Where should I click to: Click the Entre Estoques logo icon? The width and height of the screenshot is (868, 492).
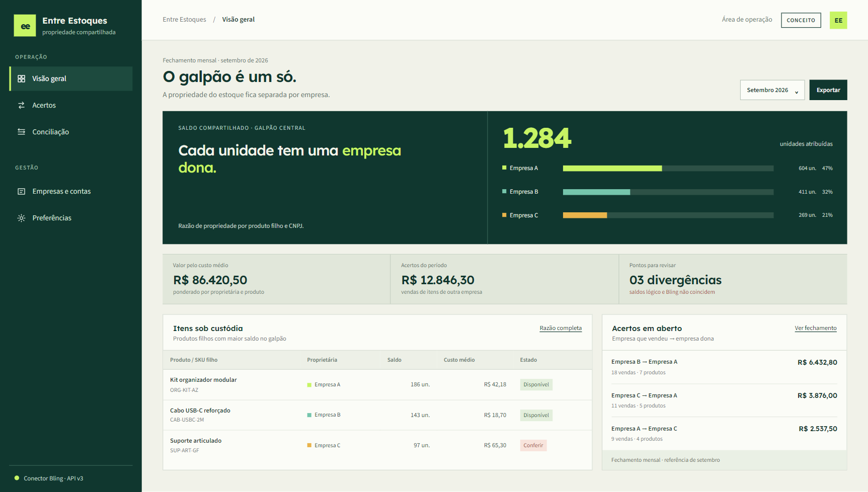tap(25, 26)
